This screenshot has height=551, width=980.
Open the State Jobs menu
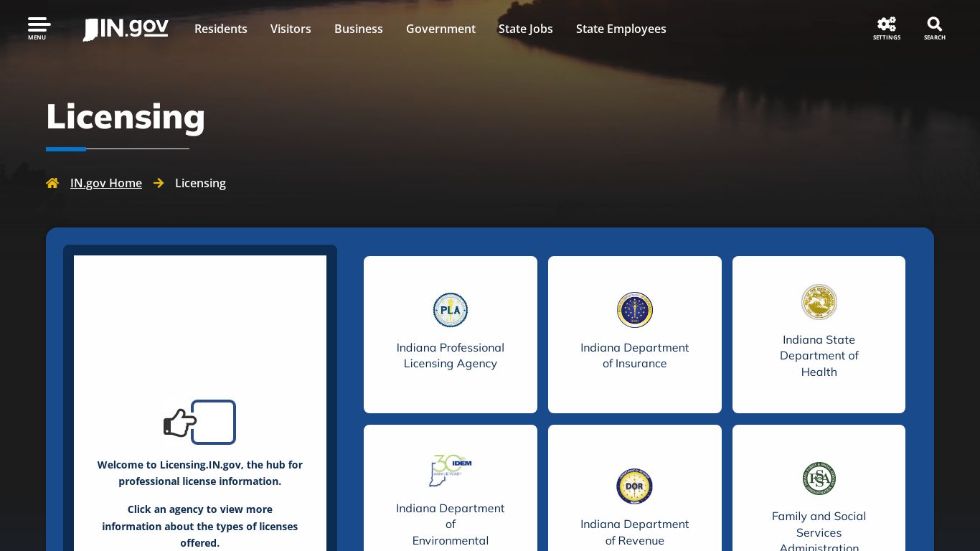coord(526,29)
